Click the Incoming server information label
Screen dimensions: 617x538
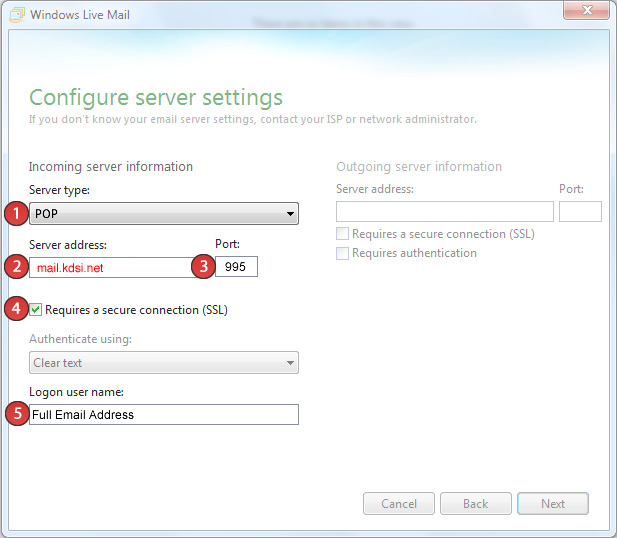pos(111,166)
